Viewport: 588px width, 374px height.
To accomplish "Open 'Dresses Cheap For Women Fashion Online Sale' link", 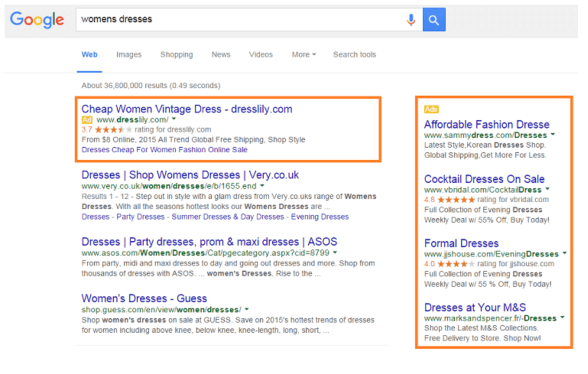I will pyautogui.click(x=164, y=150).
